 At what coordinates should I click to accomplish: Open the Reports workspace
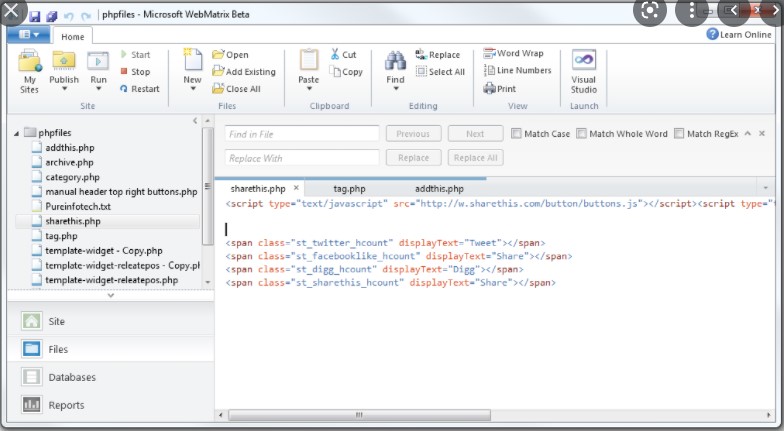(110, 405)
